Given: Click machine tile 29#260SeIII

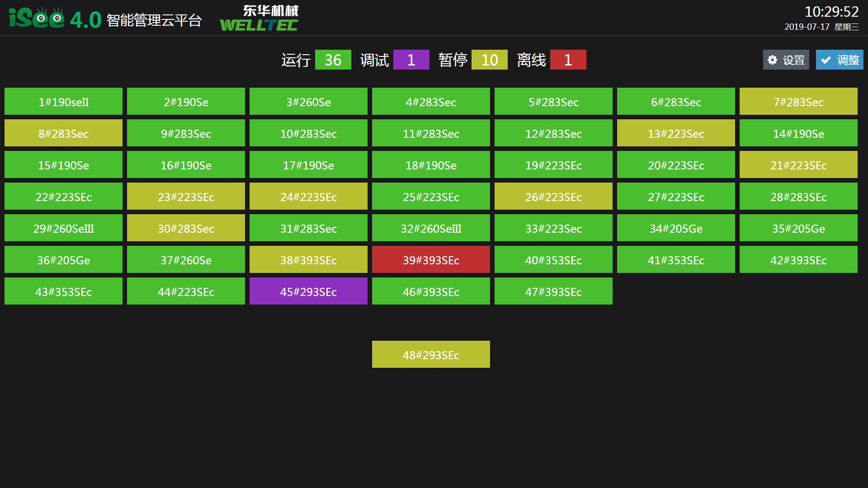Looking at the screenshot, I should [x=63, y=228].
